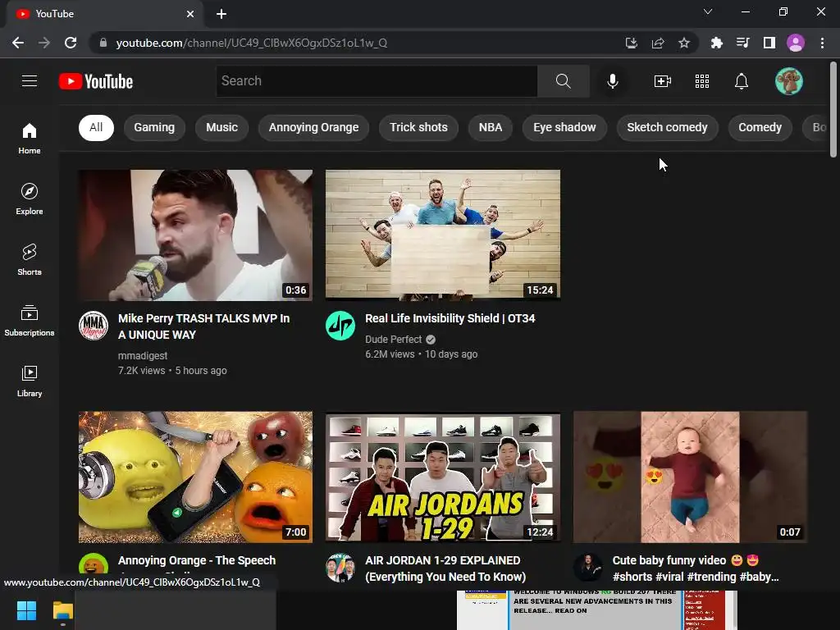Open the Air Jordan video channel avatar
Image resolution: width=840 pixels, height=630 pixels.
340,568
